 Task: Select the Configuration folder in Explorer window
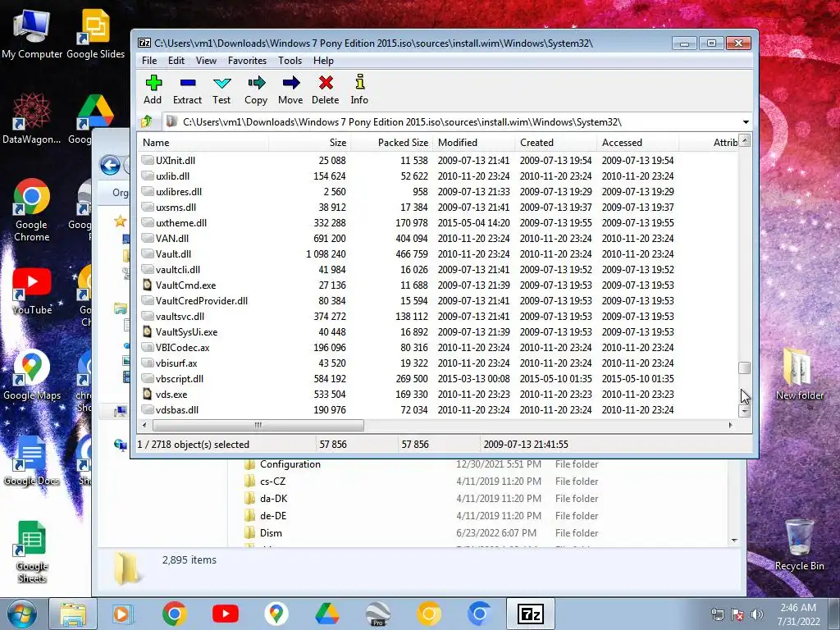coord(290,464)
